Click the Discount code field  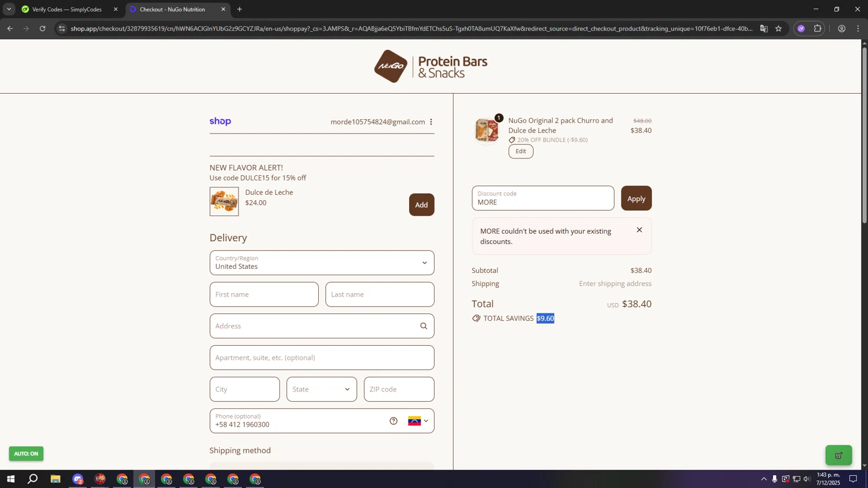pyautogui.click(x=543, y=198)
